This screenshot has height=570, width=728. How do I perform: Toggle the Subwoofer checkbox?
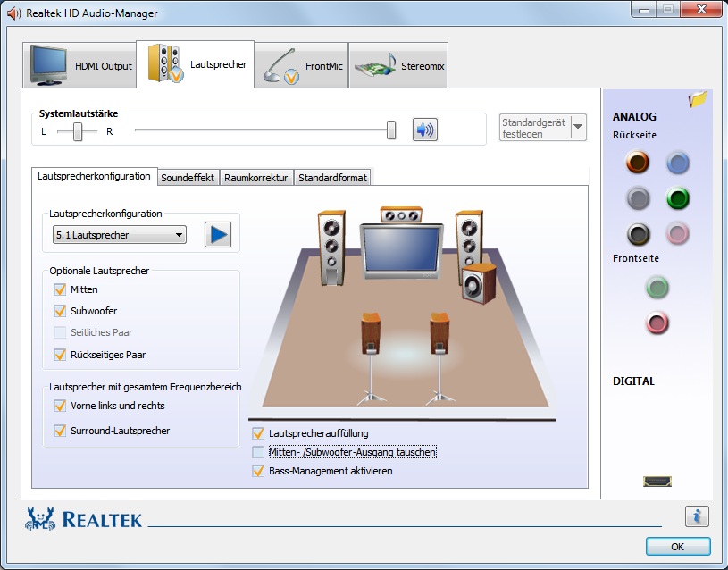[x=60, y=311]
